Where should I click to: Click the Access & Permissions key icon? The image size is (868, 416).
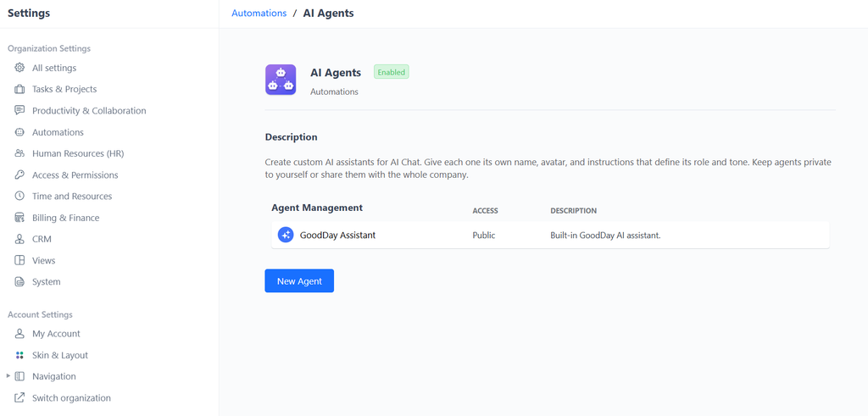click(19, 175)
